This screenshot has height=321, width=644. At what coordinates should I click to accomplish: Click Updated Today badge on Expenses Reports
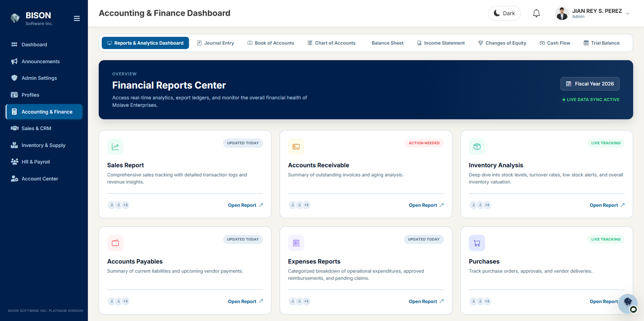point(424,239)
